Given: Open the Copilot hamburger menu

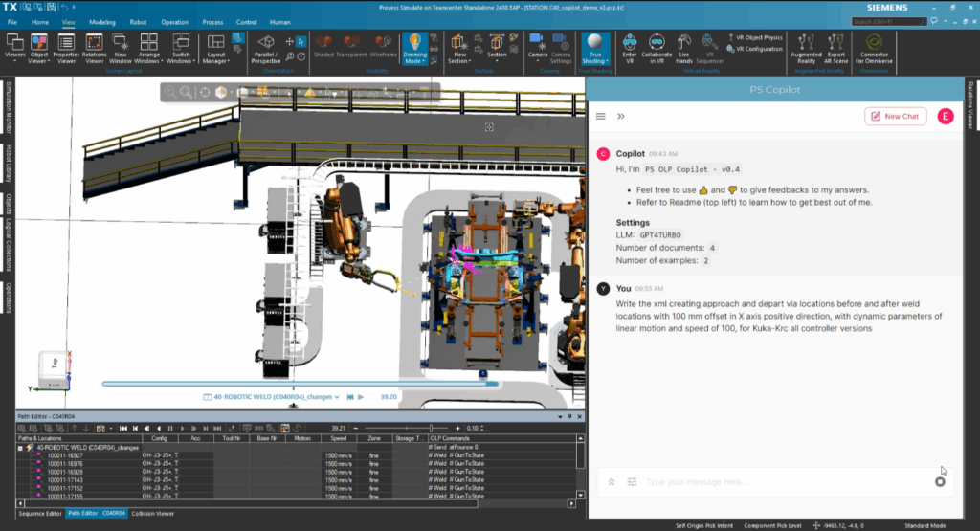Looking at the screenshot, I should click(x=601, y=116).
